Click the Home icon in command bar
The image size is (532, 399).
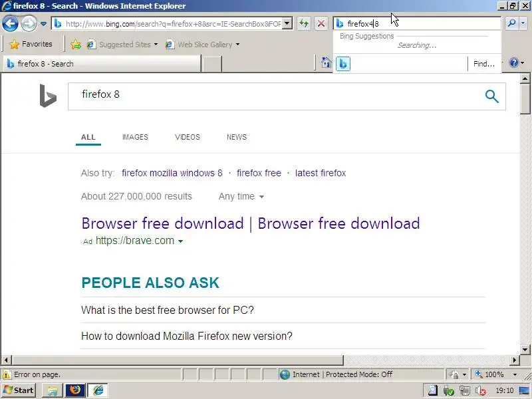(x=326, y=63)
